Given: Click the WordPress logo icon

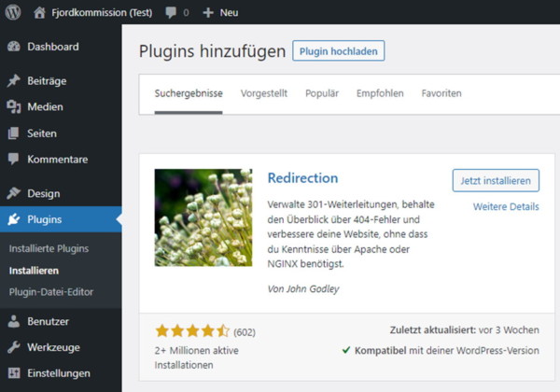Looking at the screenshot, I should tap(13, 12).
